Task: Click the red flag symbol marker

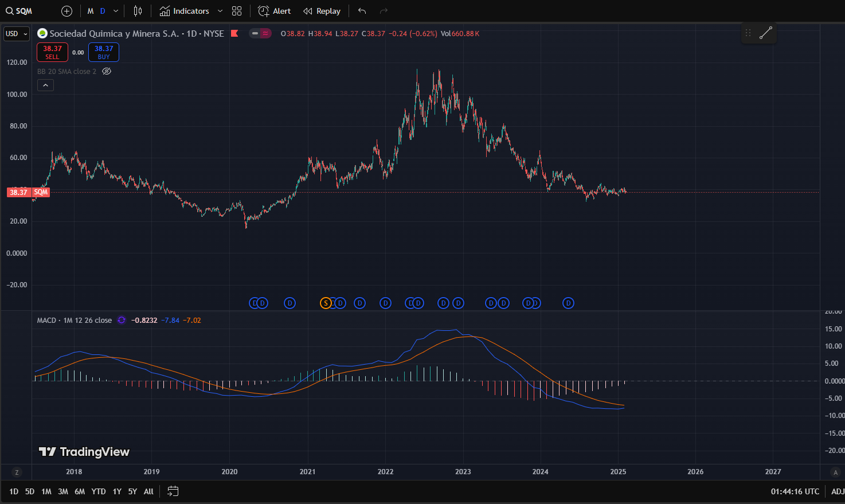Action: point(234,33)
